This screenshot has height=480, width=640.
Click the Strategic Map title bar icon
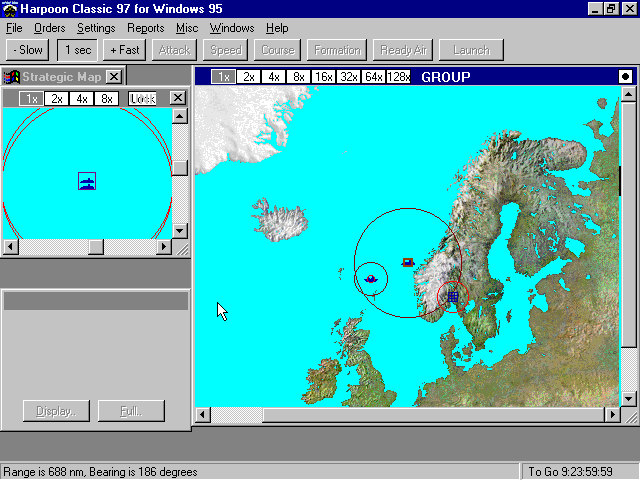(x=11, y=77)
